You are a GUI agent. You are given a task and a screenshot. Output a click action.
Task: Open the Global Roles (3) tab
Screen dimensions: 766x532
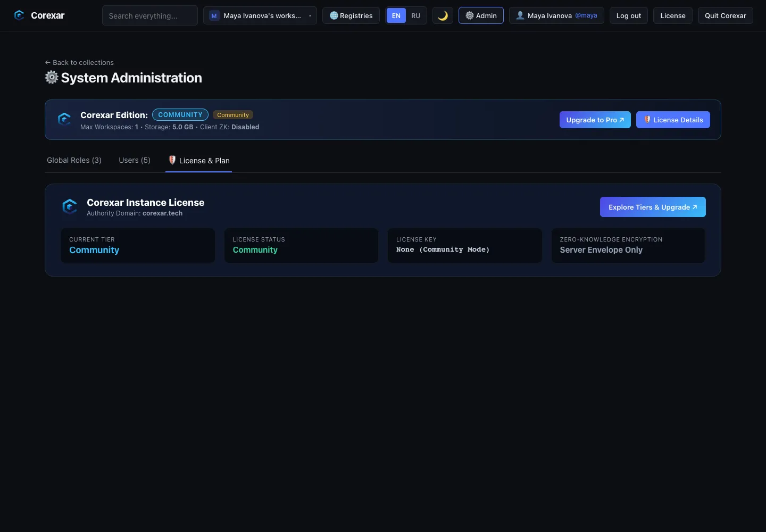point(74,160)
